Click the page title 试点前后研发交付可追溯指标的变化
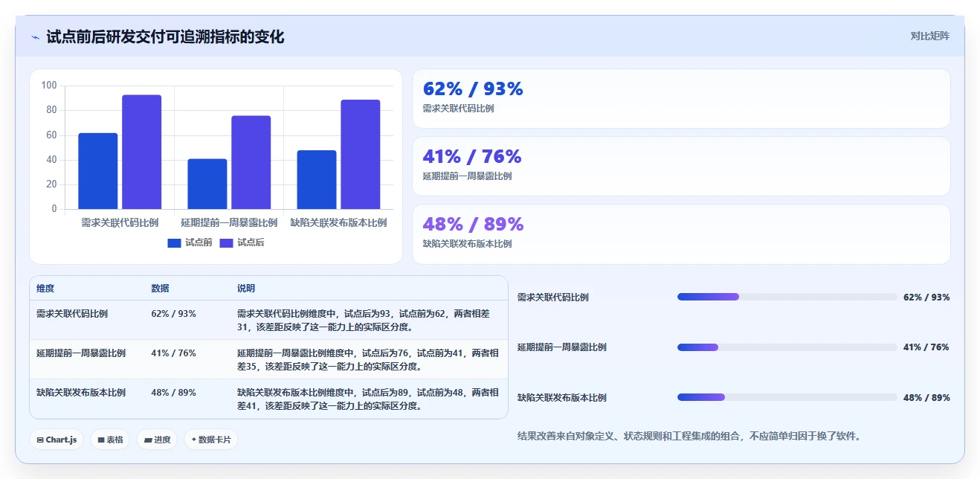This screenshot has width=980, height=479. (x=165, y=37)
